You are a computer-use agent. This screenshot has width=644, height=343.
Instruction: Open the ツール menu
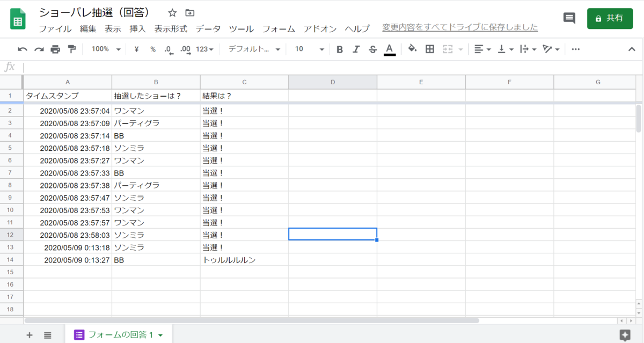point(241,29)
